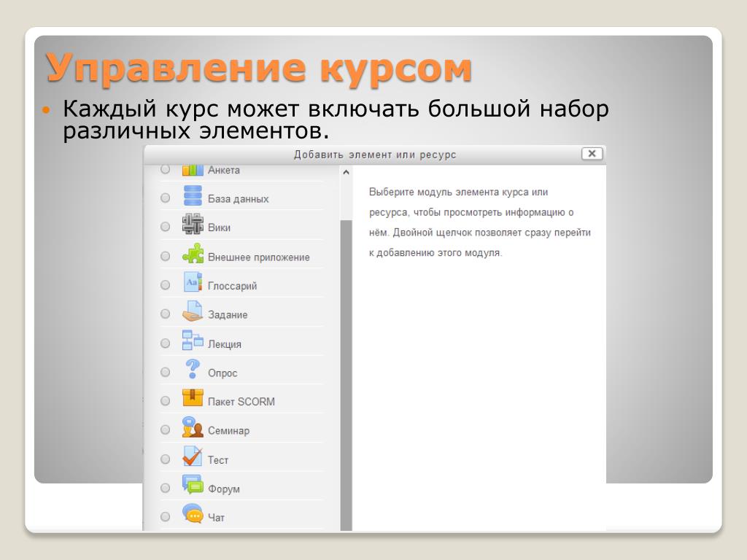Image resolution: width=747 pixels, height=560 pixels.
Task: Click the Лекция label
Action: (225, 344)
